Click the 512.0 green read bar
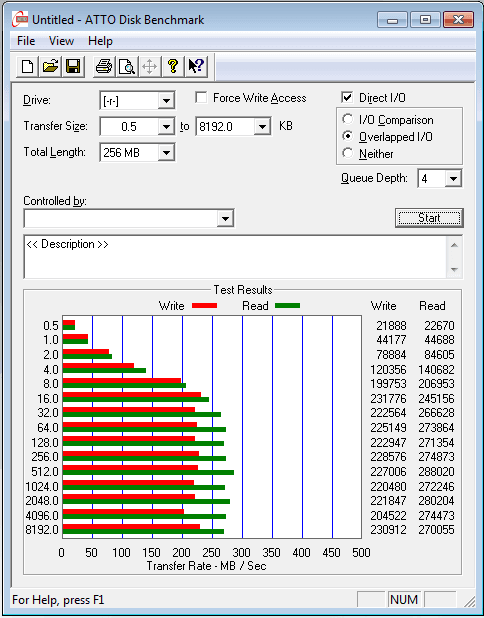Viewport: 484px width, 618px height. [x=148, y=473]
